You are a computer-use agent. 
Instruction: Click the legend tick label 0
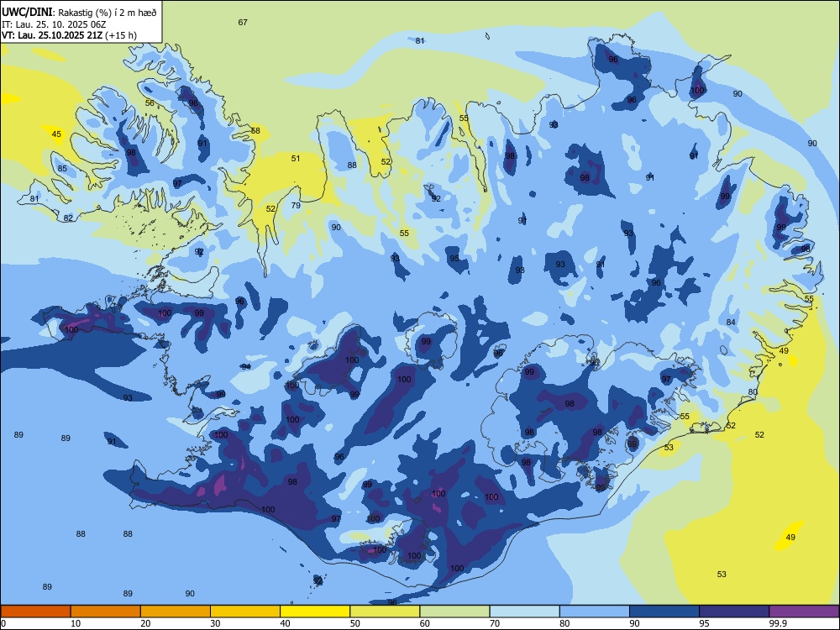pyautogui.click(x=3, y=623)
